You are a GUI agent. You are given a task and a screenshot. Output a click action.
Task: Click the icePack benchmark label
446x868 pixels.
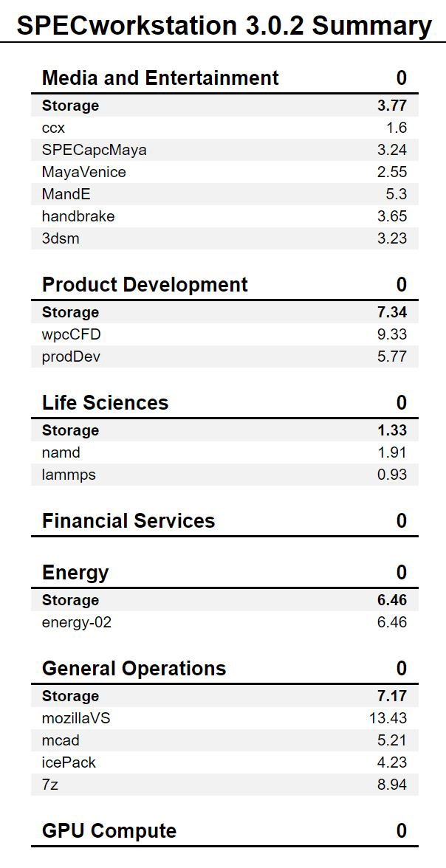coord(69,762)
